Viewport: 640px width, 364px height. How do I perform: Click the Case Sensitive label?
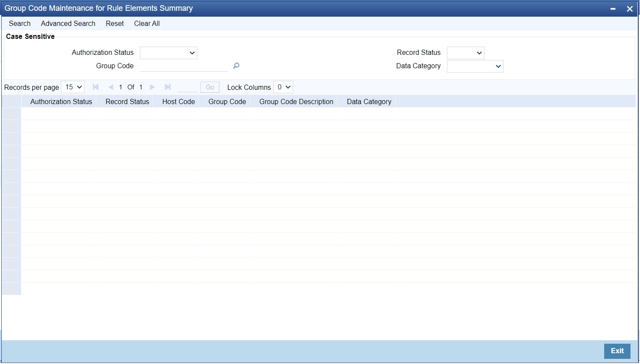(x=30, y=36)
